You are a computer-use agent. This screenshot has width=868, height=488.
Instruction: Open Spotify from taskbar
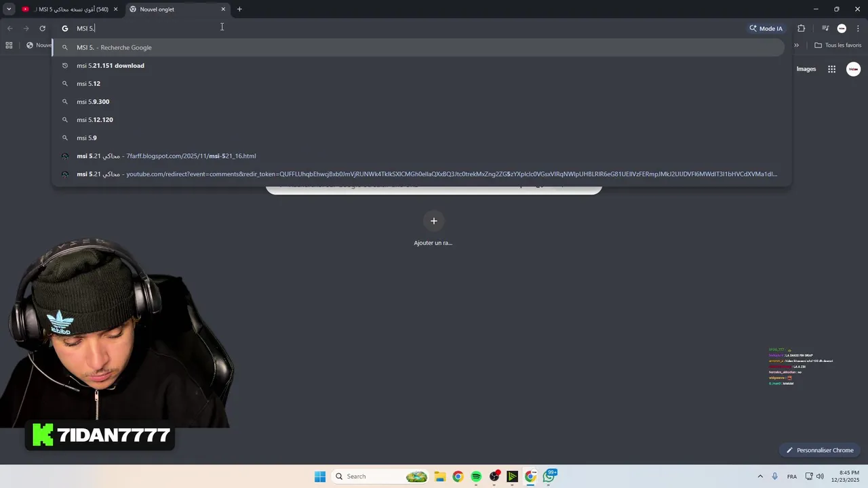pos(476,476)
